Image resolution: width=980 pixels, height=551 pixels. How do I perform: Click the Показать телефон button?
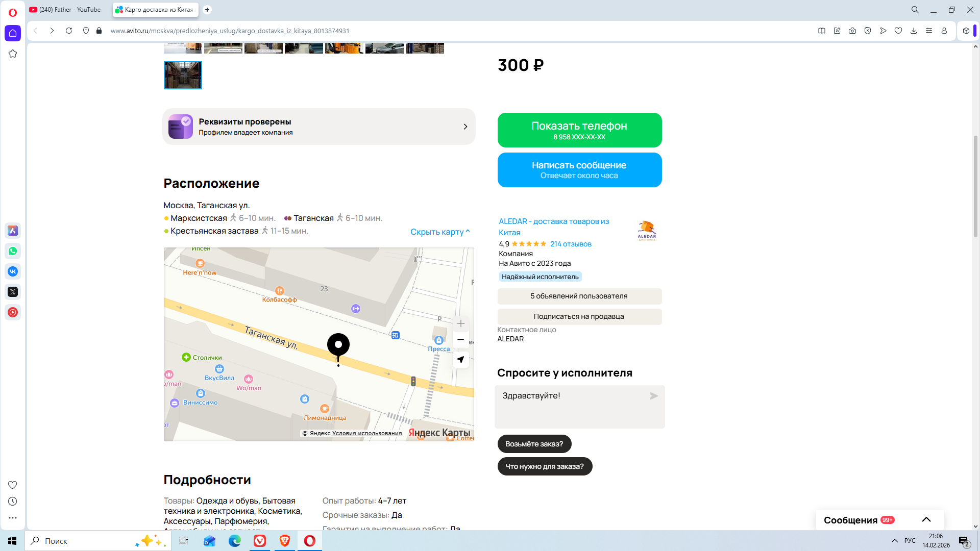tap(579, 130)
